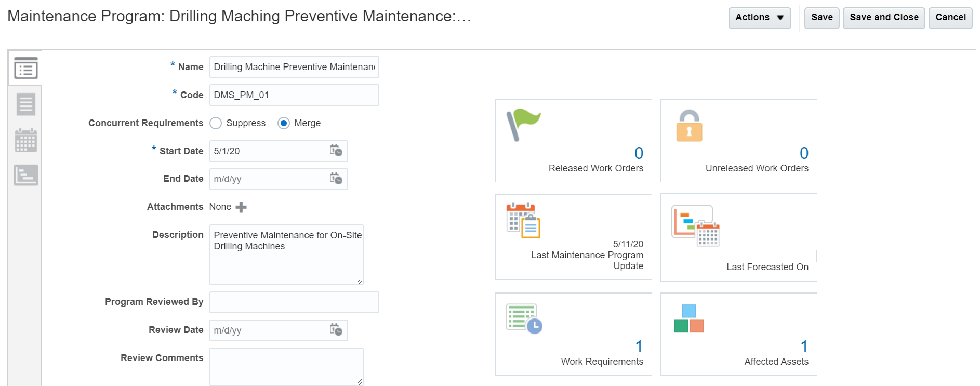Screen dimensions: 980x386
Task: Open End Date calendar picker
Action: [x=336, y=179]
